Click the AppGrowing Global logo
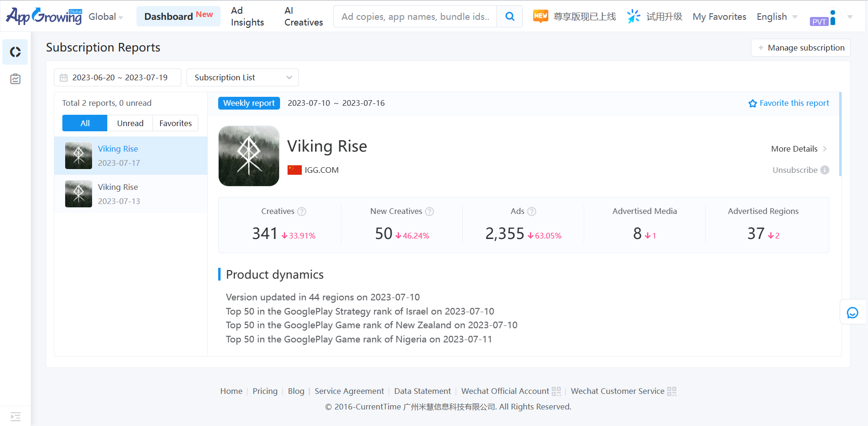This screenshot has height=426, width=868. tap(44, 16)
